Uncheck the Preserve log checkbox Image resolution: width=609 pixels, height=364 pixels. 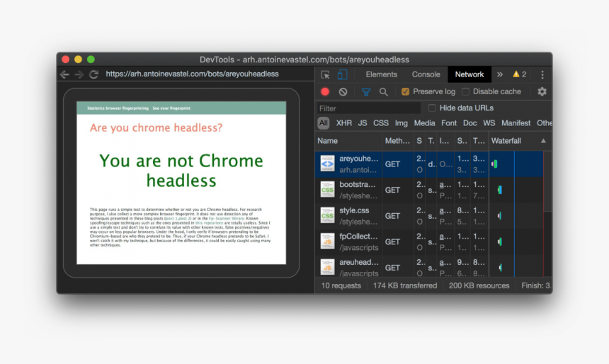406,91
